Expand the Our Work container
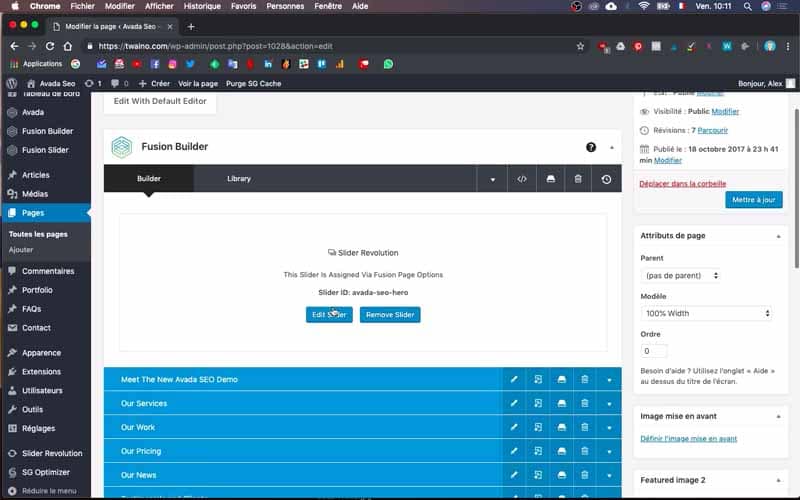 [x=609, y=428]
